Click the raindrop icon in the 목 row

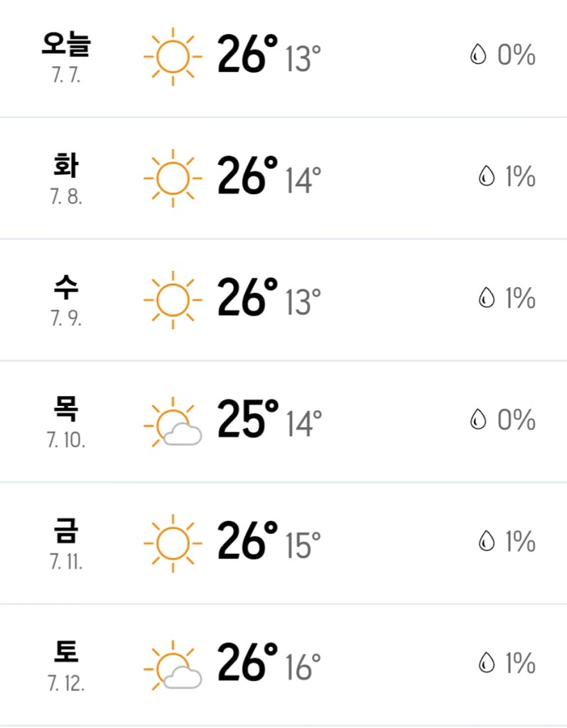pyautogui.click(x=478, y=421)
